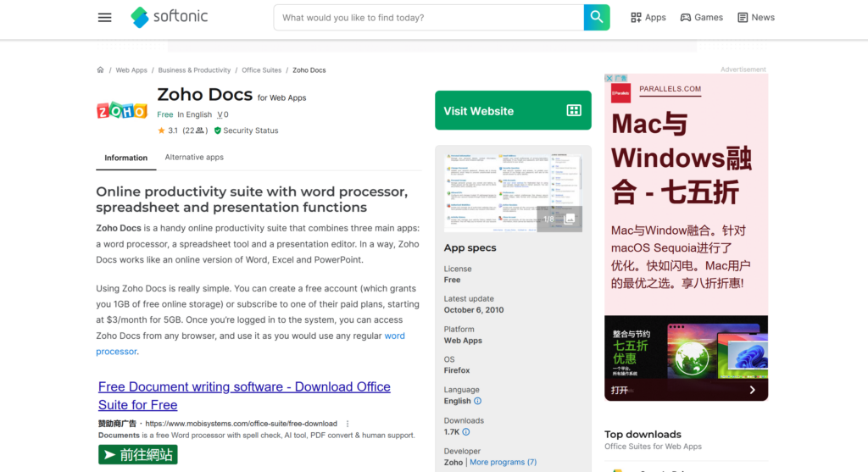Open the Zoho Docs screenshot gallery thumbnail
Screen dimensions: 868x472
[513, 192]
